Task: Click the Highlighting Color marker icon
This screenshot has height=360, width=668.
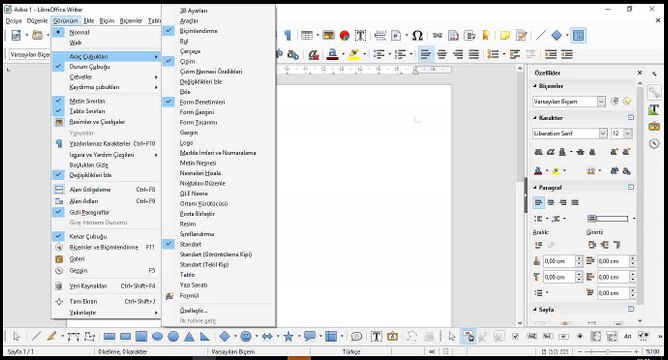Action: pos(354,55)
